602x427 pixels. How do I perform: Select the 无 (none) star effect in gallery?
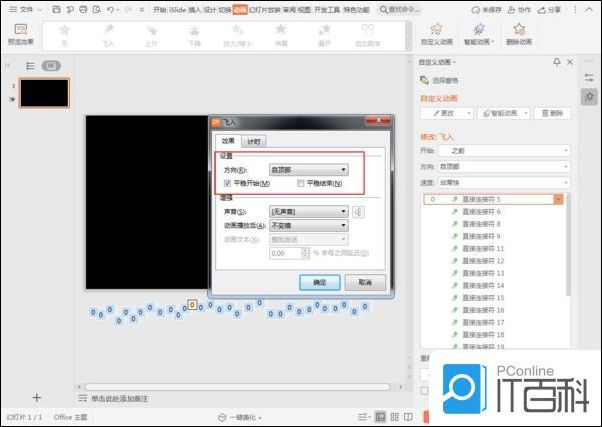(x=64, y=36)
